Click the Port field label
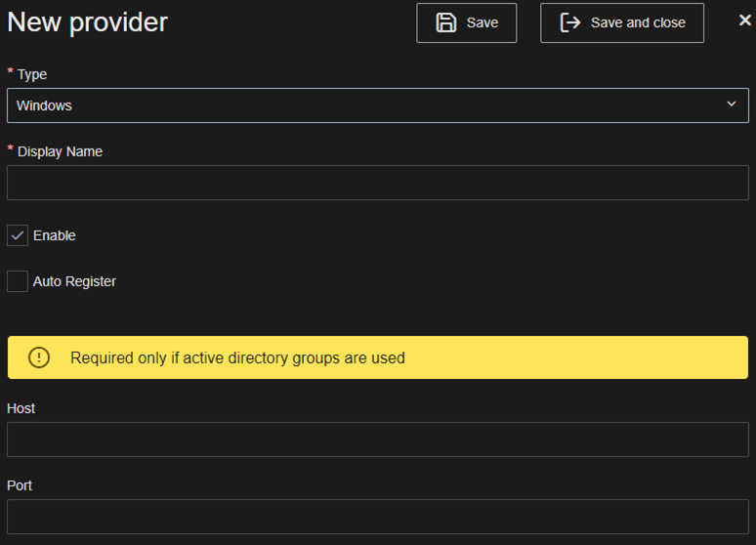 pyautogui.click(x=20, y=485)
